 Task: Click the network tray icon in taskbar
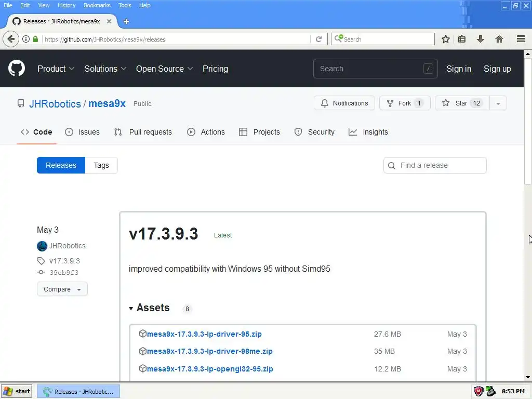pyautogui.click(x=490, y=391)
